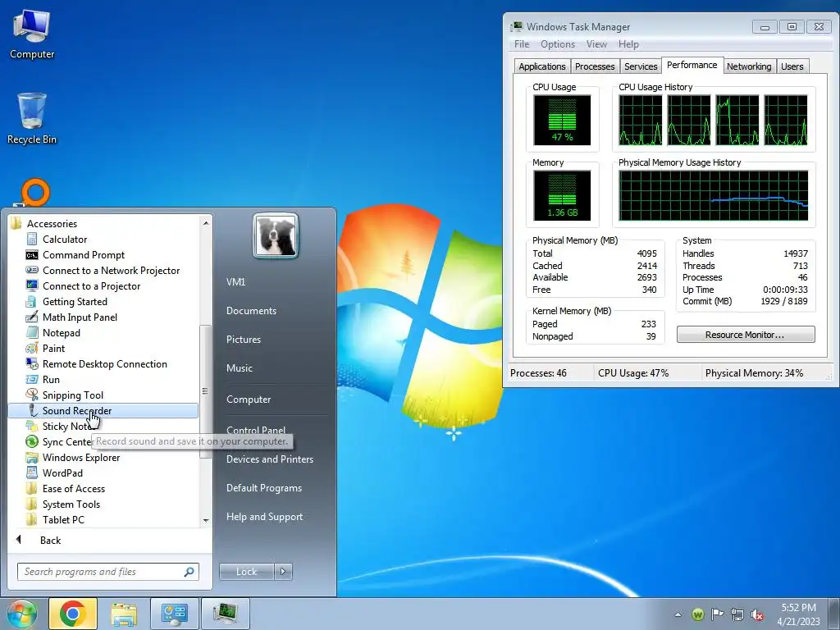Click the user account picture
840x630 pixels.
point(276,235)
